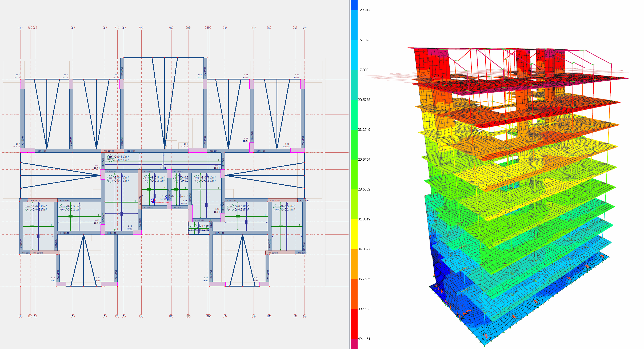The image size is (644, 349).
Task: Click axis bubble 10 at top
Action: [171, 27]
